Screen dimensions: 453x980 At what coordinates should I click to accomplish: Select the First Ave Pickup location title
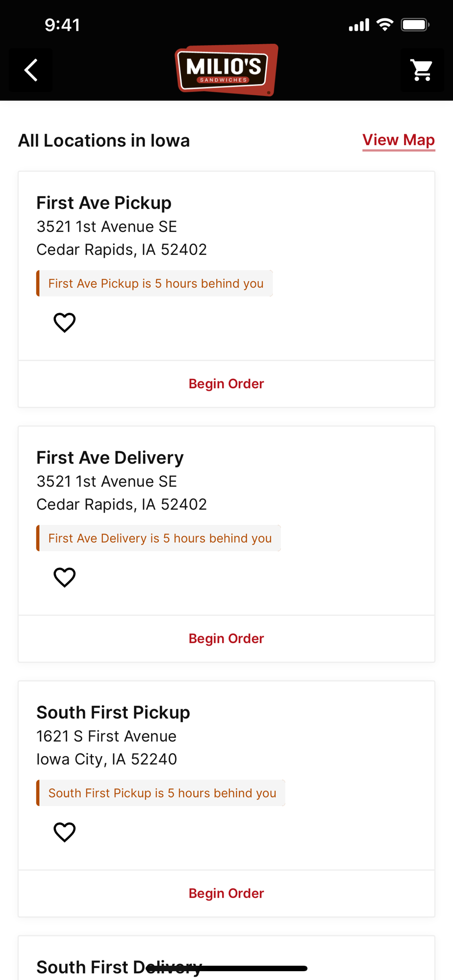click(104, 203)
